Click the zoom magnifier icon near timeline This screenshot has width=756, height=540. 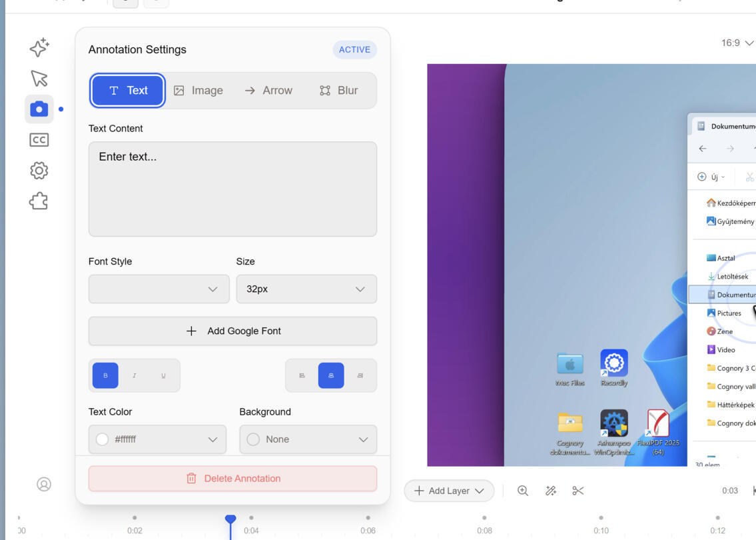[523, 491]
